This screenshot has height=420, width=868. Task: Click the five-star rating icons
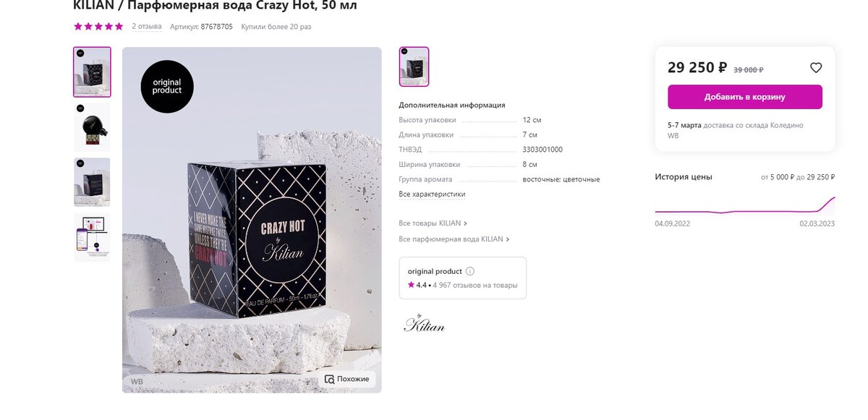(98, 27)
